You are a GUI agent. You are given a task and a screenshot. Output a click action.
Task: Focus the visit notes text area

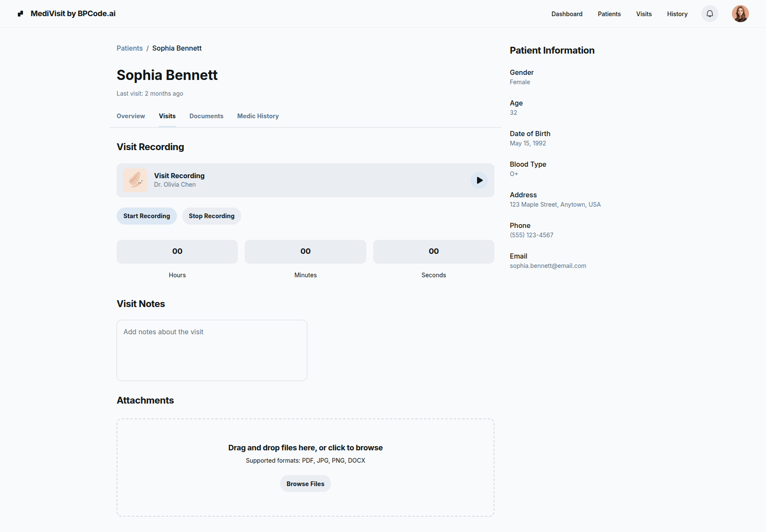(x=212, y=350)
